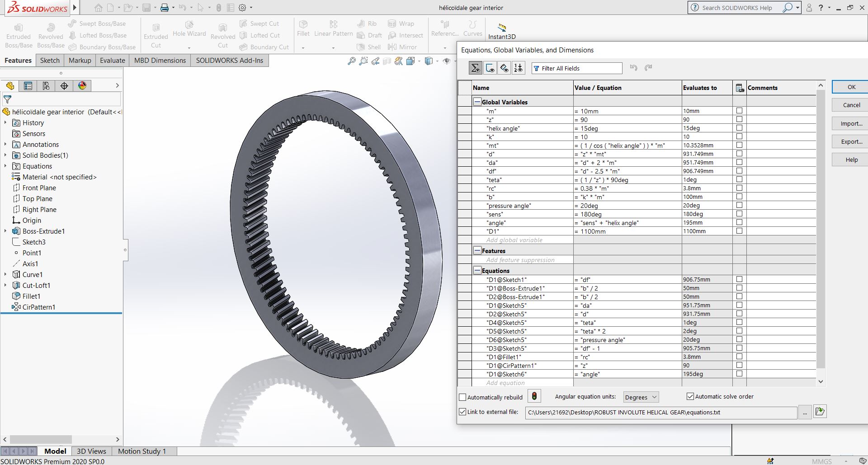Screen dimensions: 868x465
Task: Open the Evaluate ribbon tab
Action: pyautogui.click(x=113, y=61)
